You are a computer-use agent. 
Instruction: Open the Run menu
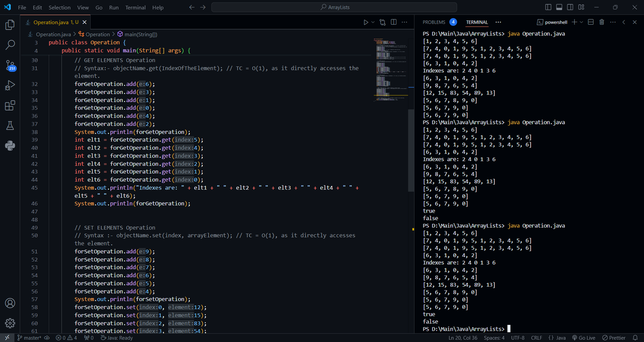point(114,8)
